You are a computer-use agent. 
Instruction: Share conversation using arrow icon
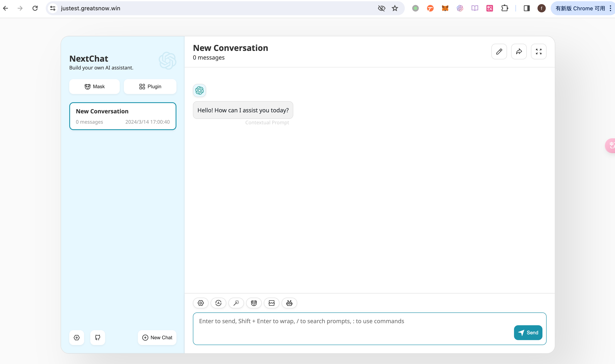519,52
